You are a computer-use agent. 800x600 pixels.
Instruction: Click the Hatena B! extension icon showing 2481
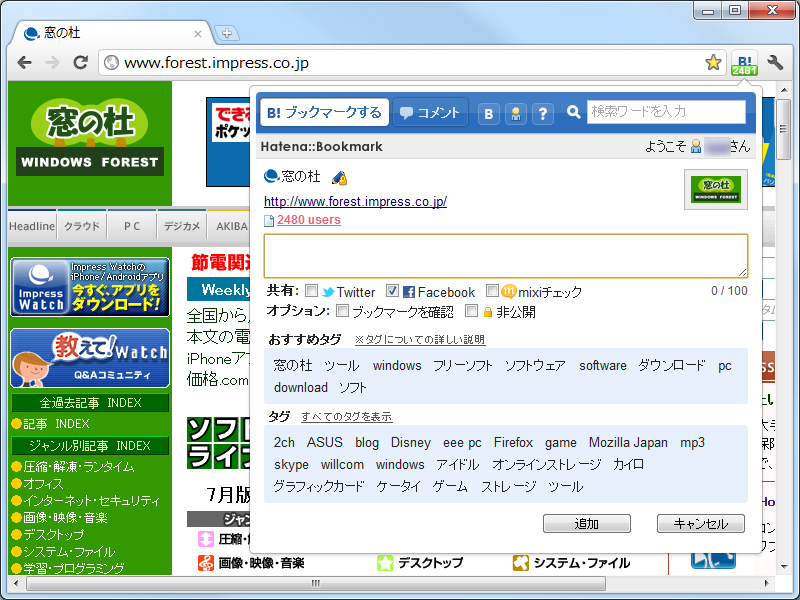(744, 62)
